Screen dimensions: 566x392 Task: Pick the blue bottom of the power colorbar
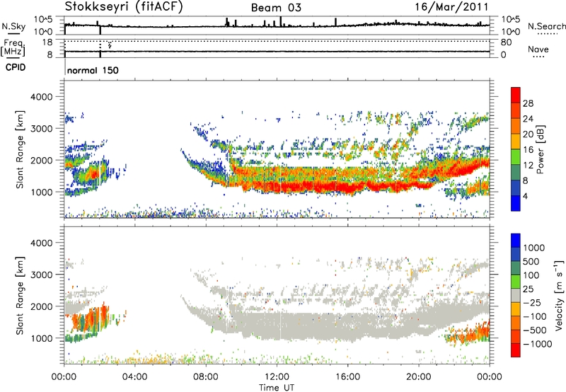click(x=516, y=203)
